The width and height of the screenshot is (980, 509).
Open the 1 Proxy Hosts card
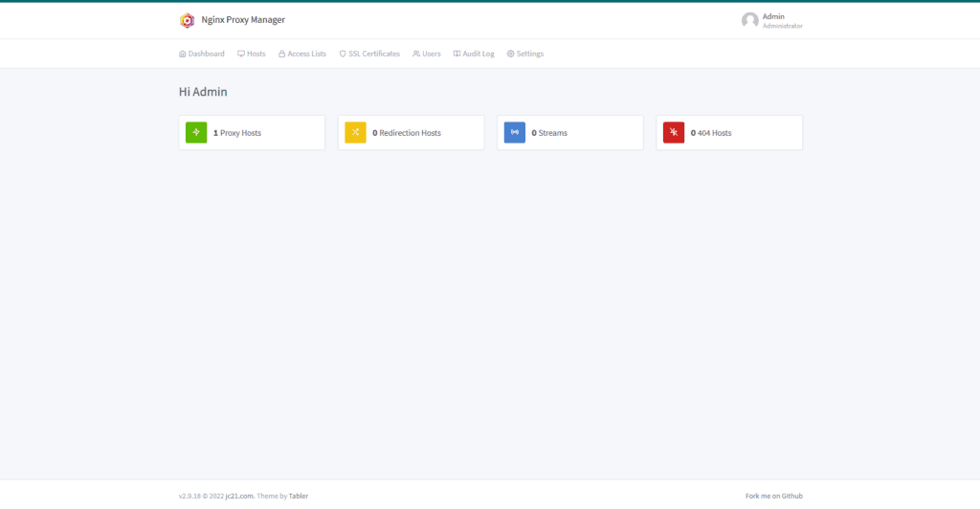pyautogui.click(x=252, y=133)
